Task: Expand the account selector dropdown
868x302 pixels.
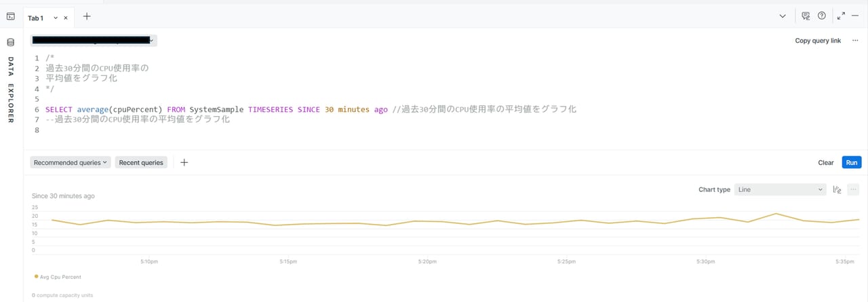Action: 94,41
